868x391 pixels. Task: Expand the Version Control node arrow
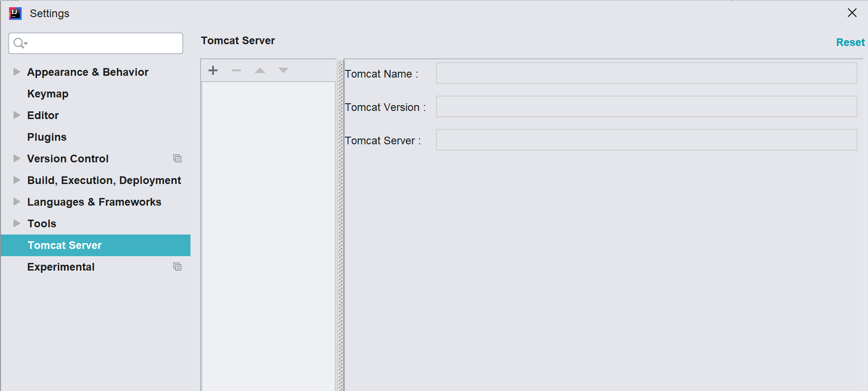17,158
